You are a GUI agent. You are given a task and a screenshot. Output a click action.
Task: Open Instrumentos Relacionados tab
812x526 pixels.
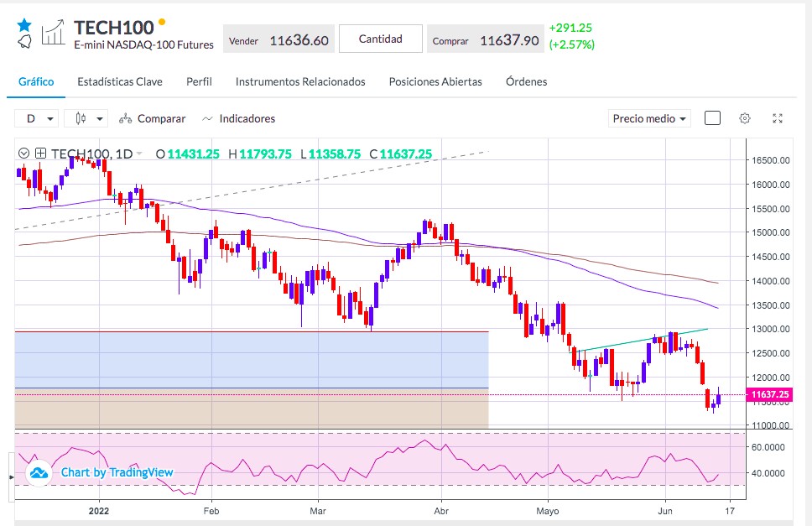point(300,82)
